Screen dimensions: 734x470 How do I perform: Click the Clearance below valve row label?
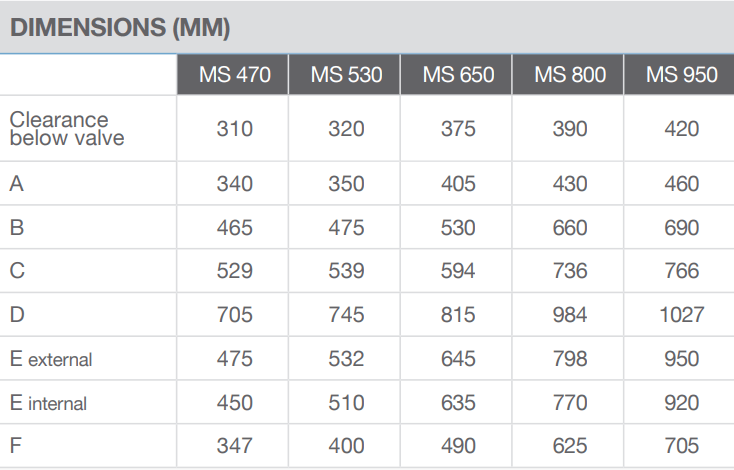(x=67, y=129)
